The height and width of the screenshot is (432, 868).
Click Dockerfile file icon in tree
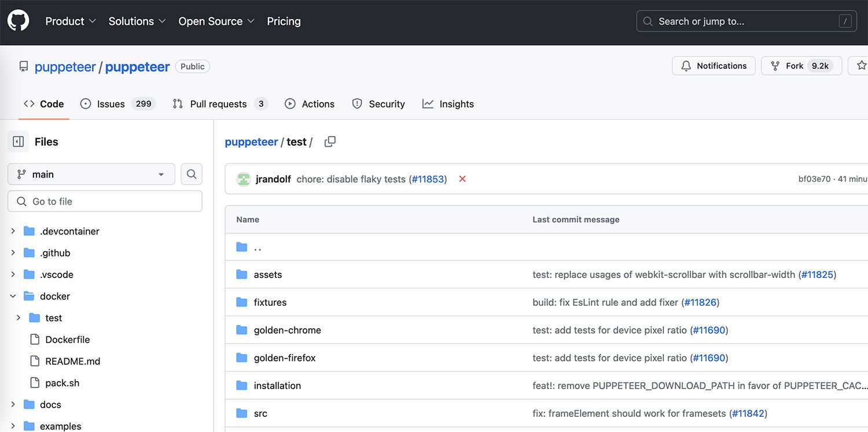(x=35, y=339)
